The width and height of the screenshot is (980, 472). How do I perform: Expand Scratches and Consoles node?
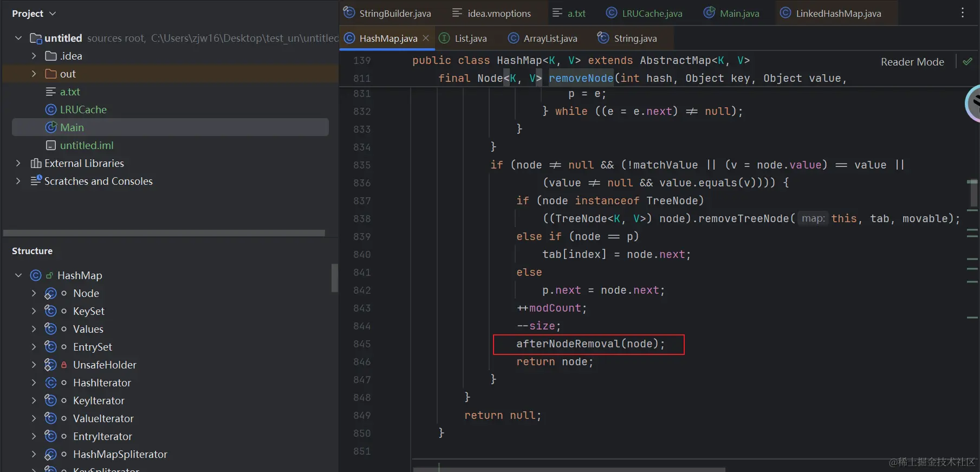[18, 181]
